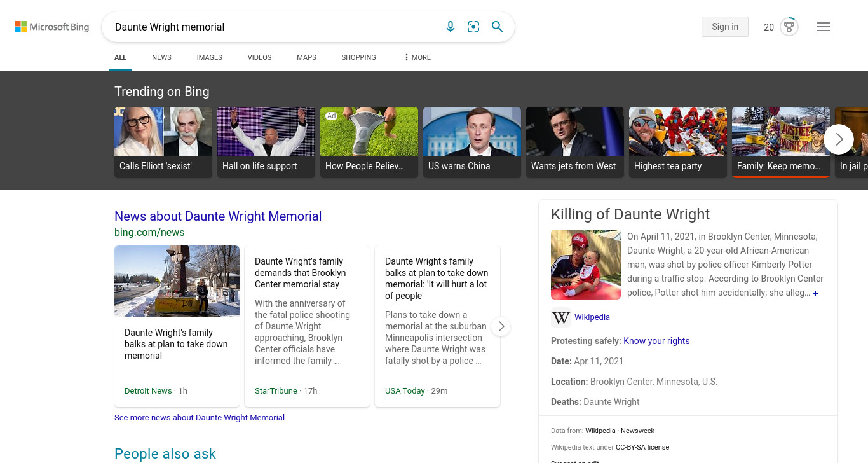The height and width of the screenshot is (463, 868).
Task: Click the rewards points count 20
Action: pyautogui.click(x=769, y=27)
